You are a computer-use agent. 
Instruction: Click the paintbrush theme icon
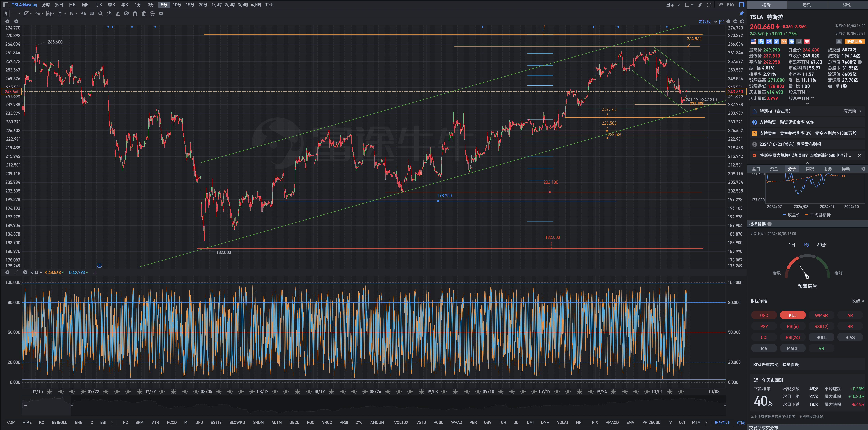[700, 5]
